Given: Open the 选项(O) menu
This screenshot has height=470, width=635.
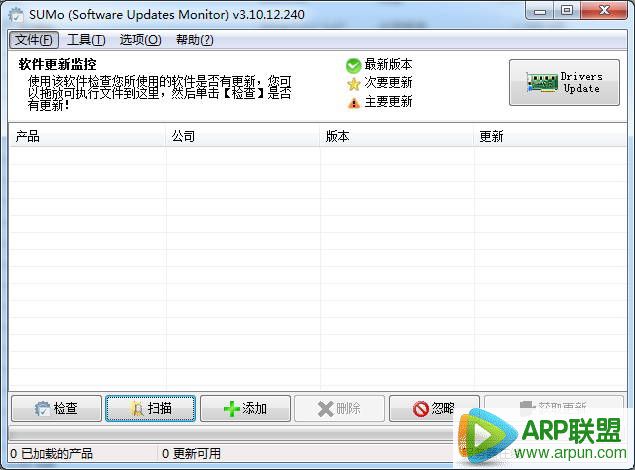Looking at the screenshot, I should click(x=140, y=40).
